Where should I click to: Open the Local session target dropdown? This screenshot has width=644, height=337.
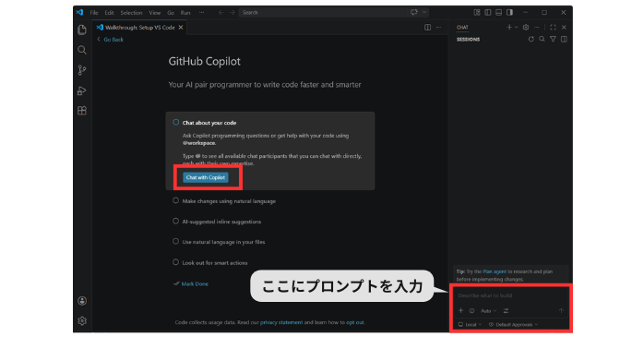pyautogui.click(x=471, y=325)
